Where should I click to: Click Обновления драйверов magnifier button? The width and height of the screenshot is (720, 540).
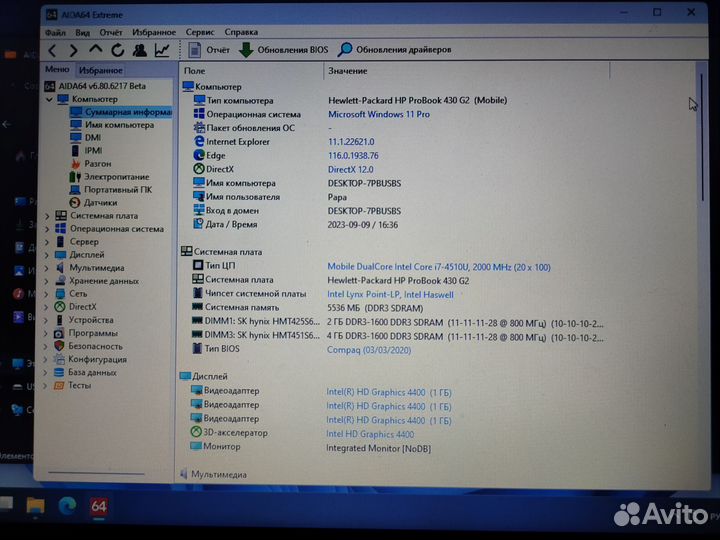tap(394, 49)
